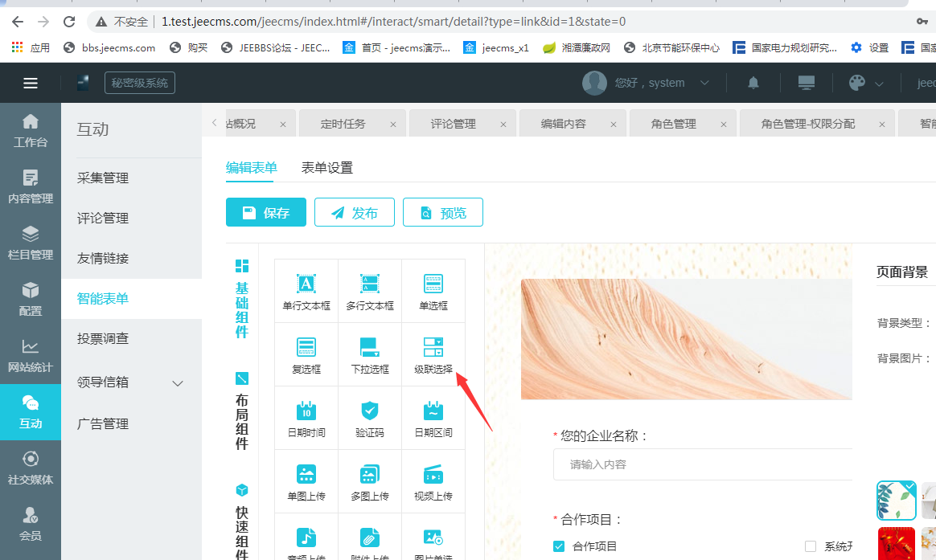
Task: Close the 编辑内容 tab
Action: click(613, 125)
